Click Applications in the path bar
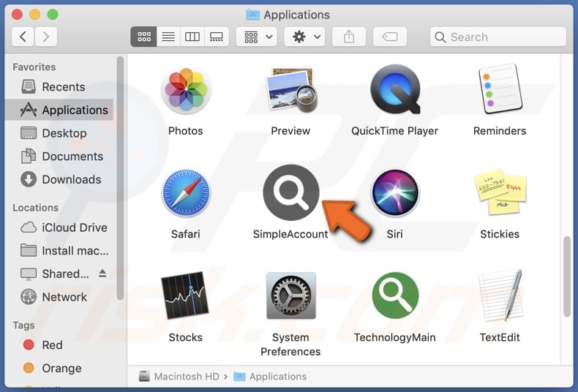Screen dimensions: 578x392 (270, 377)
